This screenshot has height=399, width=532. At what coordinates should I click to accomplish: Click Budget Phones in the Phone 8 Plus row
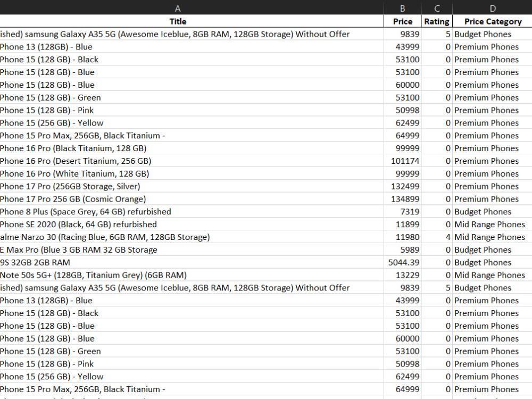(x=492, y=212)
